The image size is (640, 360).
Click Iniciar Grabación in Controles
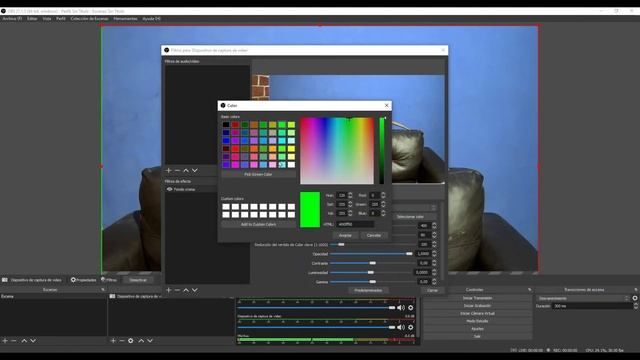[x=477, y=306]
